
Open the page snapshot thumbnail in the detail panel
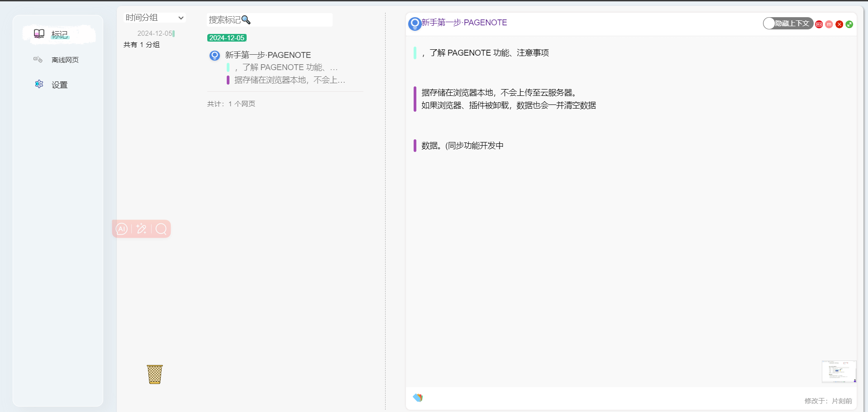[x=839, y=372]
